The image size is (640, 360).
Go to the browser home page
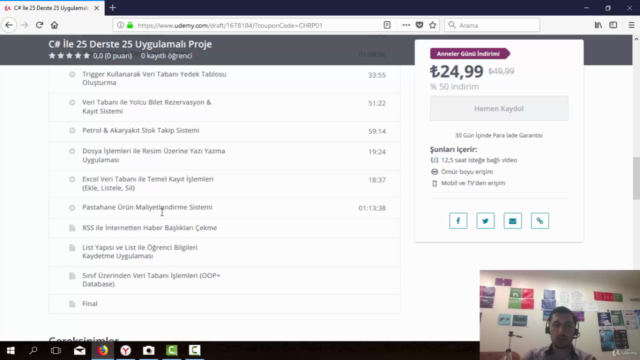pyautogui.click(x=54, y=25)
